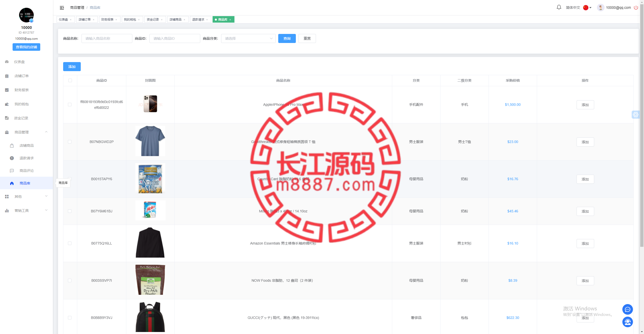Click the 商品名称 input field
The image size is (644, 334).
point(107,38)
